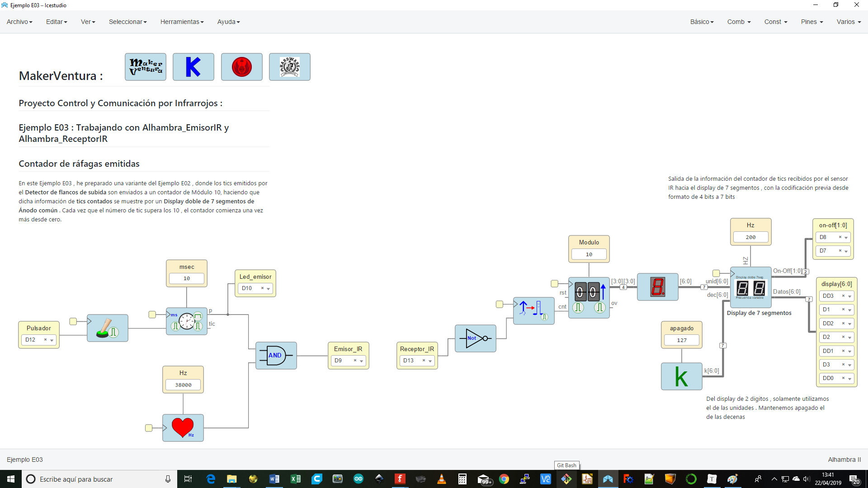Click the green k constant block

point(681,376)
